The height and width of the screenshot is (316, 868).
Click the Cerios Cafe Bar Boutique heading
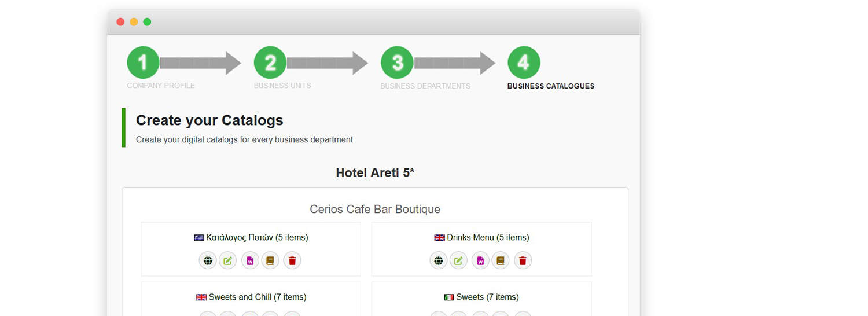[375, 209]
